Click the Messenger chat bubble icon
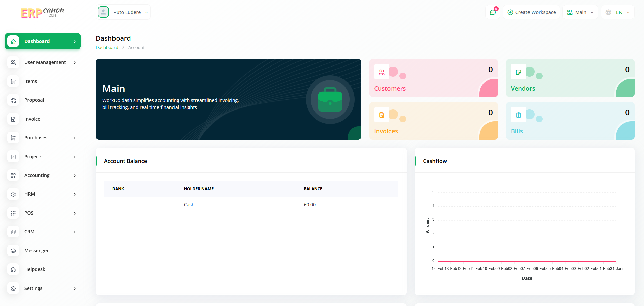 pyautogui.click(x=13, y=251)
